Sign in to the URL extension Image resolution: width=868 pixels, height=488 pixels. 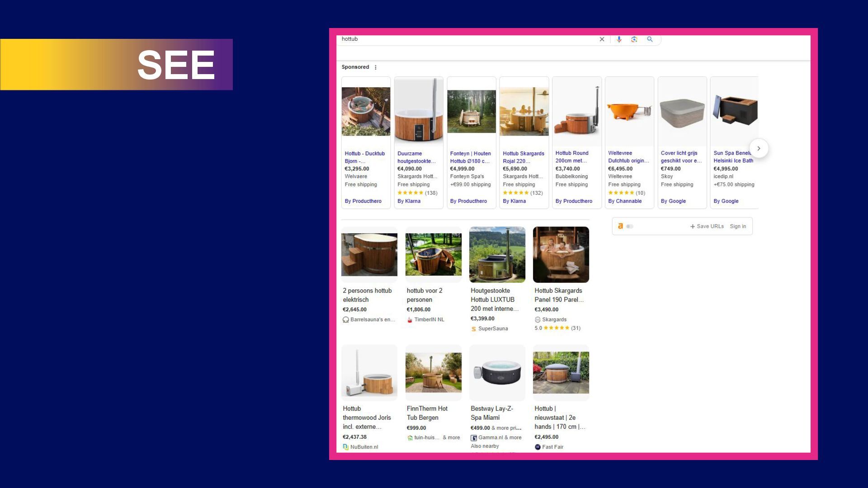(737, 226)
